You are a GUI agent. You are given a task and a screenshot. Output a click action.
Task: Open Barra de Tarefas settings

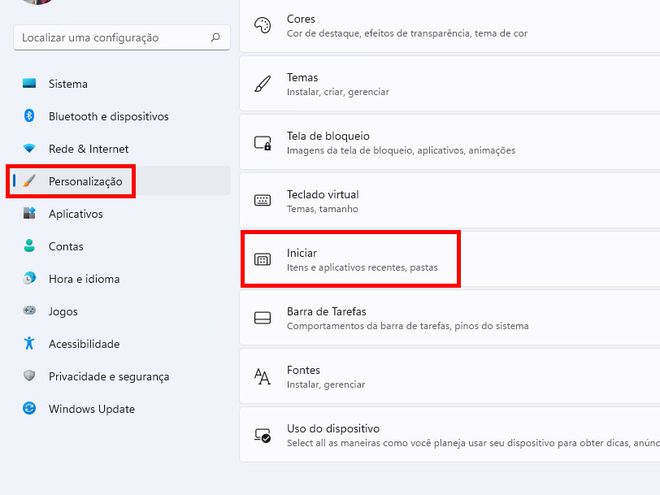pos(450,318)
